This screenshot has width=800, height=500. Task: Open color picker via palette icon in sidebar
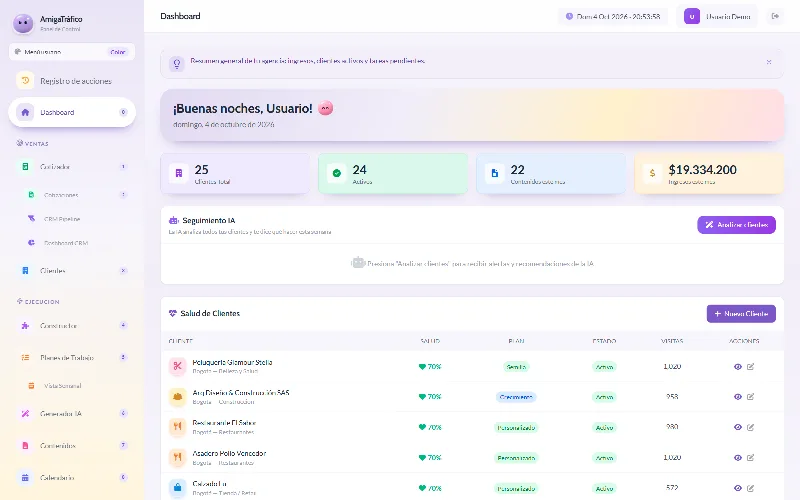click(x=18, y=52)
